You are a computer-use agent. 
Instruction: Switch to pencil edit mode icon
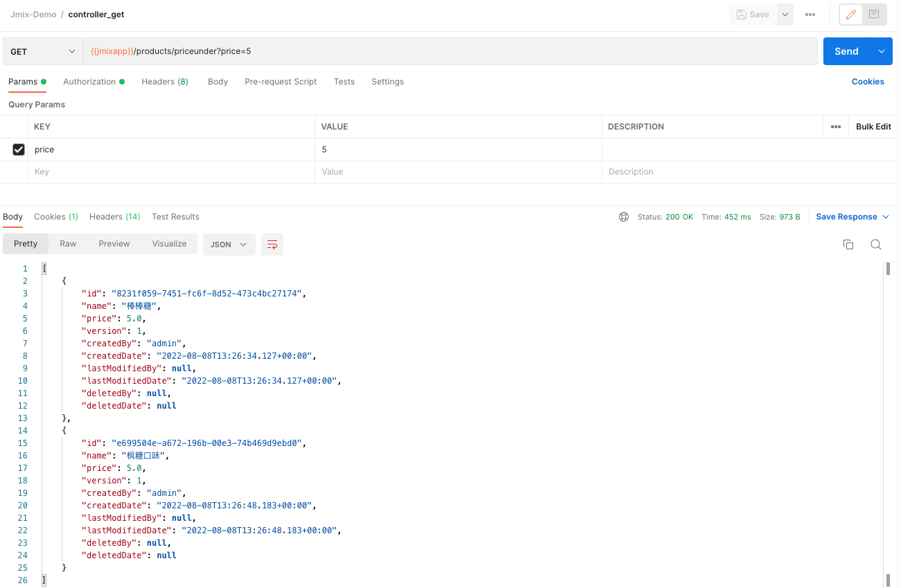point(851,15)
